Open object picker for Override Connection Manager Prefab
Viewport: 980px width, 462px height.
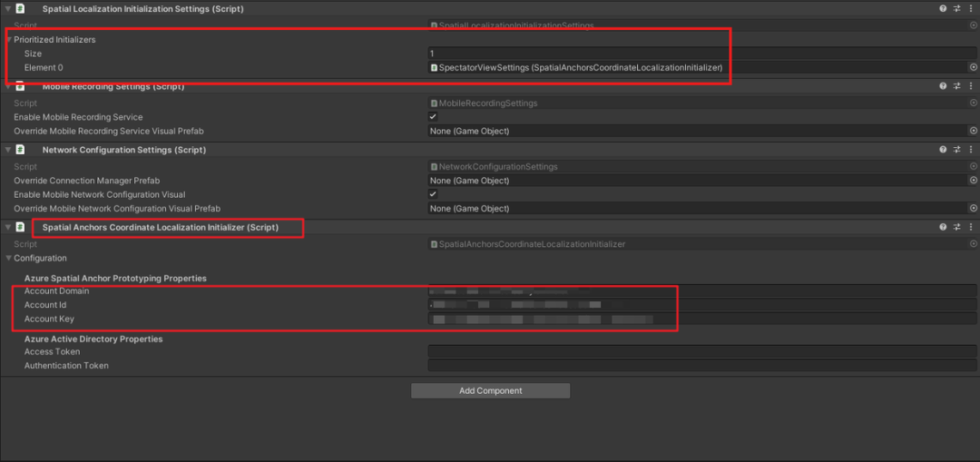pos(973,181)
